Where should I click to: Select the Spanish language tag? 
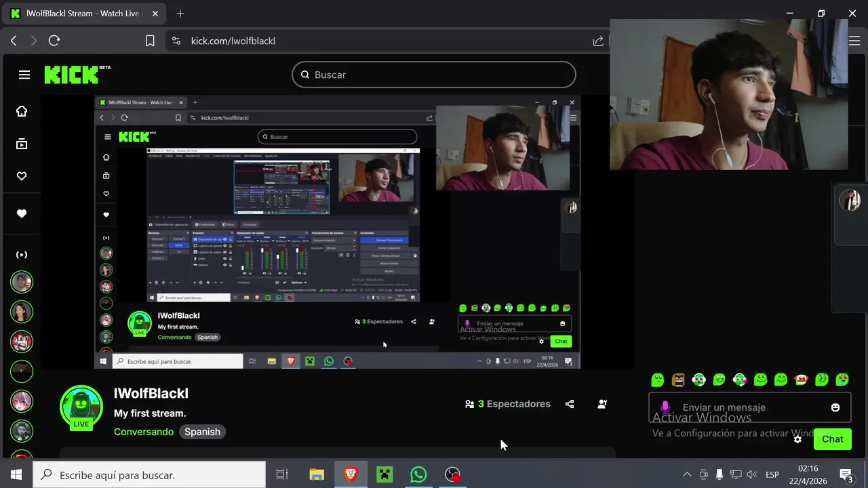202,432
